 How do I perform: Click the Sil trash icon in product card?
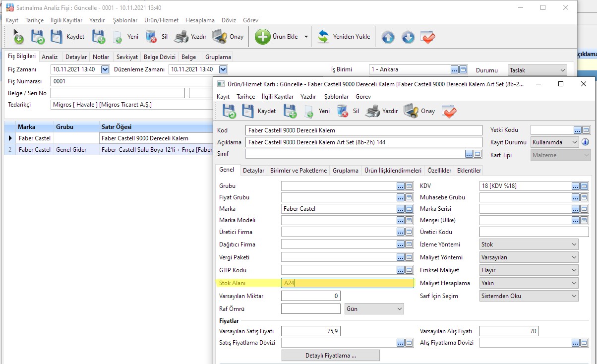pos(343,112)
